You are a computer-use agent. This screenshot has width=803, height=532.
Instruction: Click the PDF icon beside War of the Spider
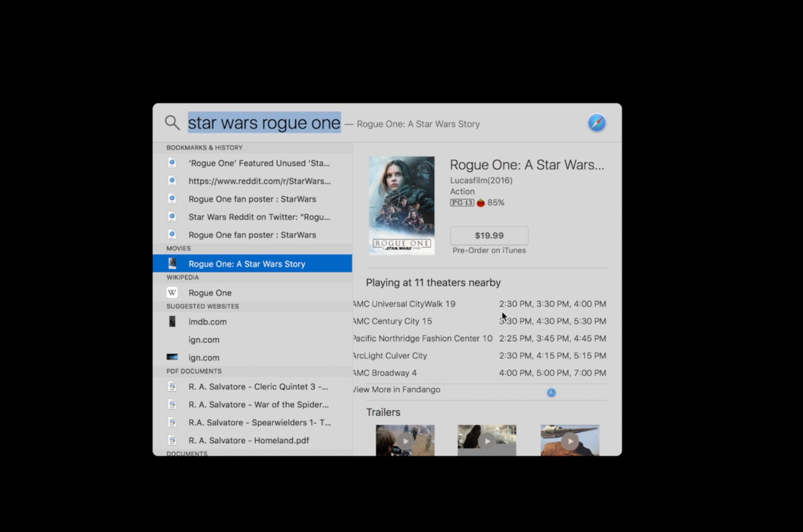tap(172, 404)
